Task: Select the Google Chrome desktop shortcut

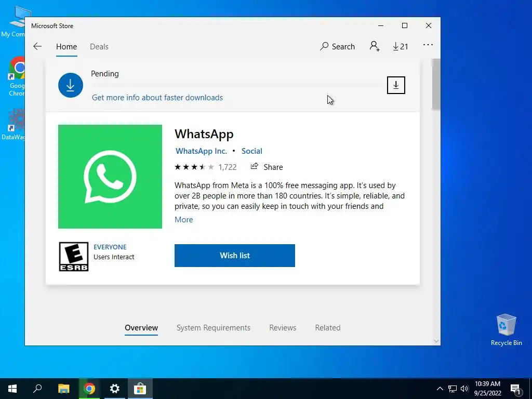Action: tap(16, 76)
